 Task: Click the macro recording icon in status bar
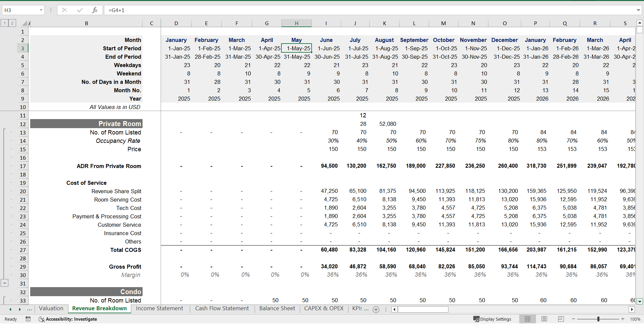coord(28,319)
